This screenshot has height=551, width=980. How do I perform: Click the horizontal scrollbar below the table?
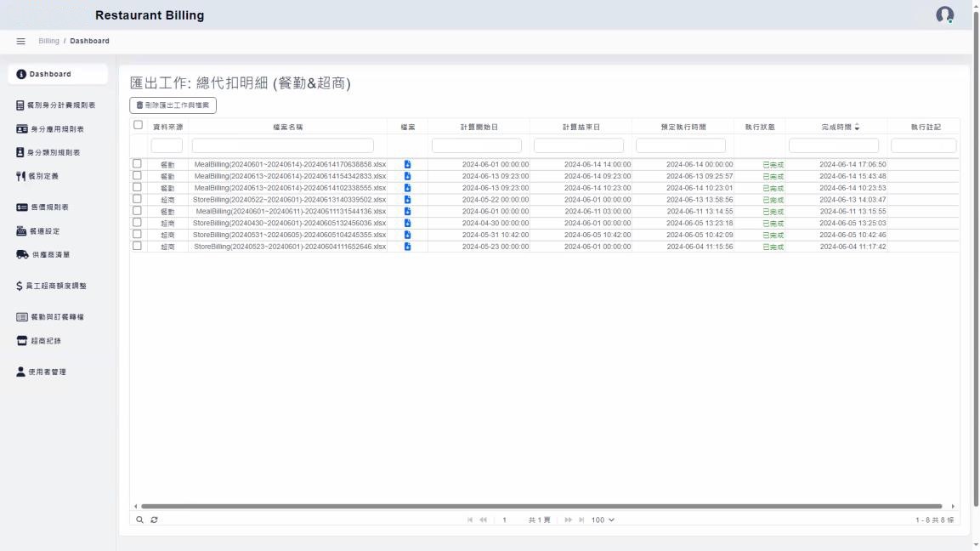point(541,506)
